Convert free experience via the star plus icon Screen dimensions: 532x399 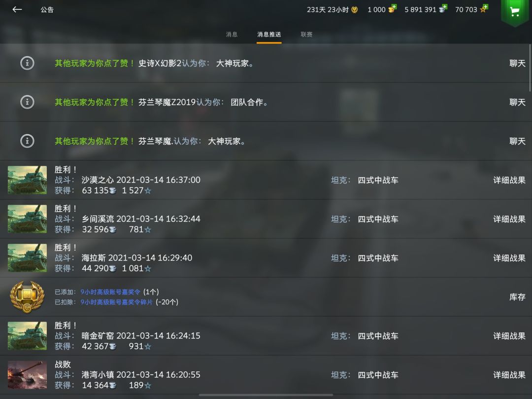[484, 9]
